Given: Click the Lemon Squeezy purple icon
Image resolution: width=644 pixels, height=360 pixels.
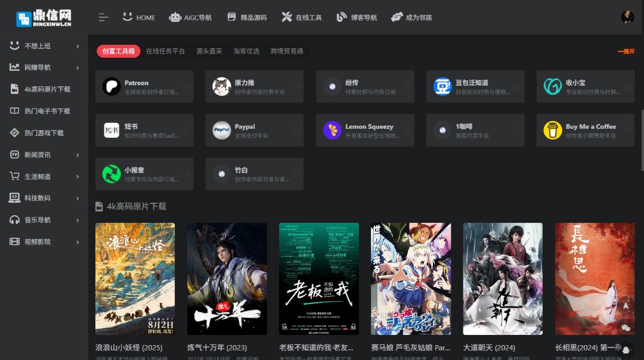Looking at the screenshot, I should pos(332,130).
